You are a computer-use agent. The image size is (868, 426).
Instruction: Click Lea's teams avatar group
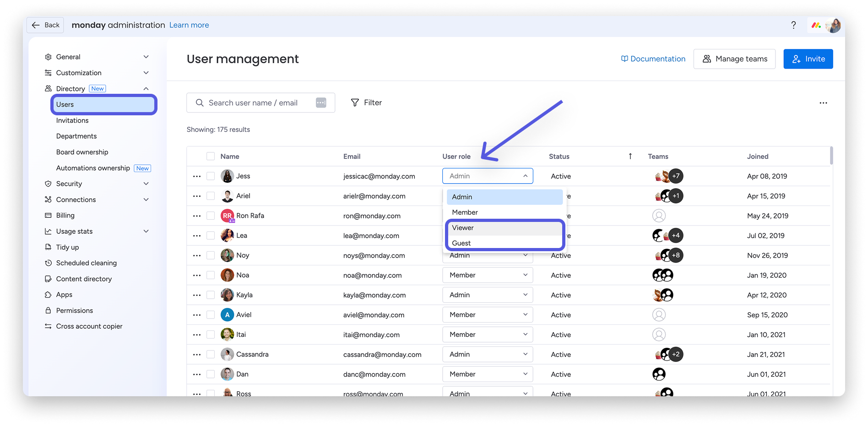[667, 236]
